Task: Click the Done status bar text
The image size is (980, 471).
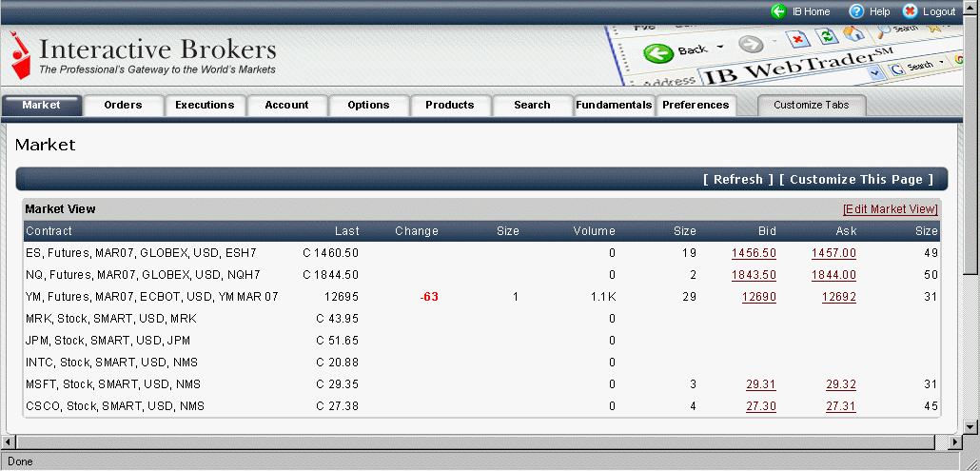Action: click(20, 461)
